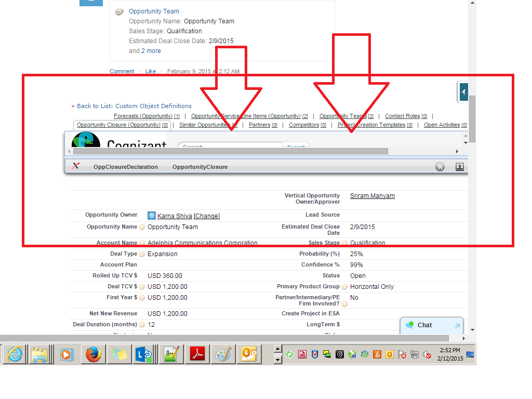The height and width of the screenshot is (399, 532).
Task: Click the embedded frame's horizontal scrollbar
Action: point(230,151)
